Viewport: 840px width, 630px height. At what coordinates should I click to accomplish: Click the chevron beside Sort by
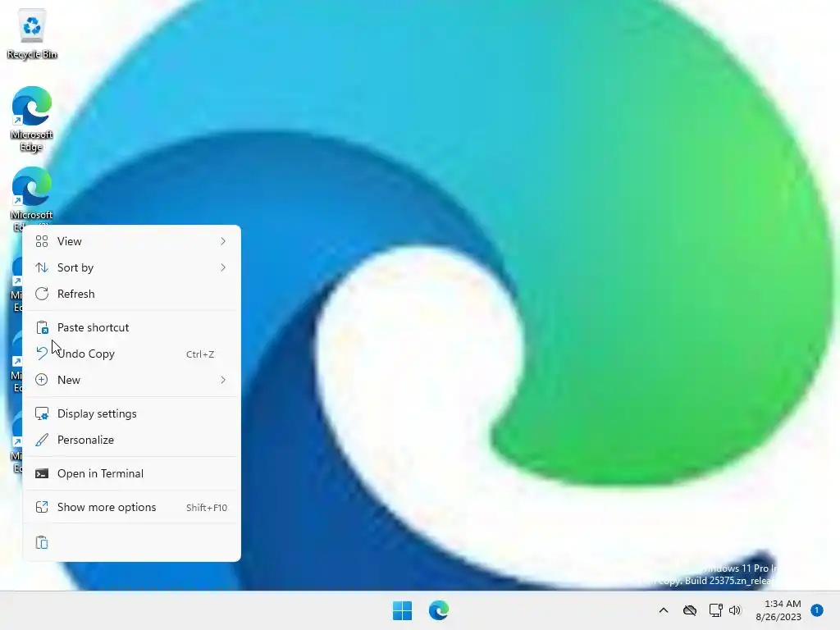tap(223, 267)
